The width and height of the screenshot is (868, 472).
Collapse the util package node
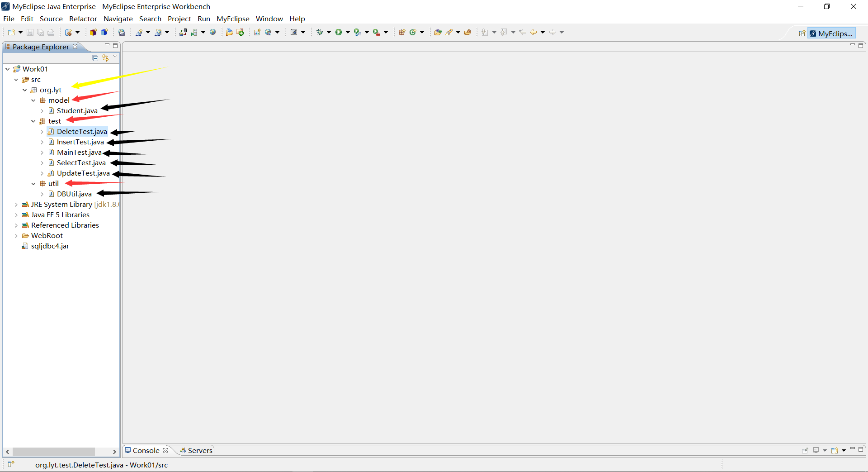point(33,184)
